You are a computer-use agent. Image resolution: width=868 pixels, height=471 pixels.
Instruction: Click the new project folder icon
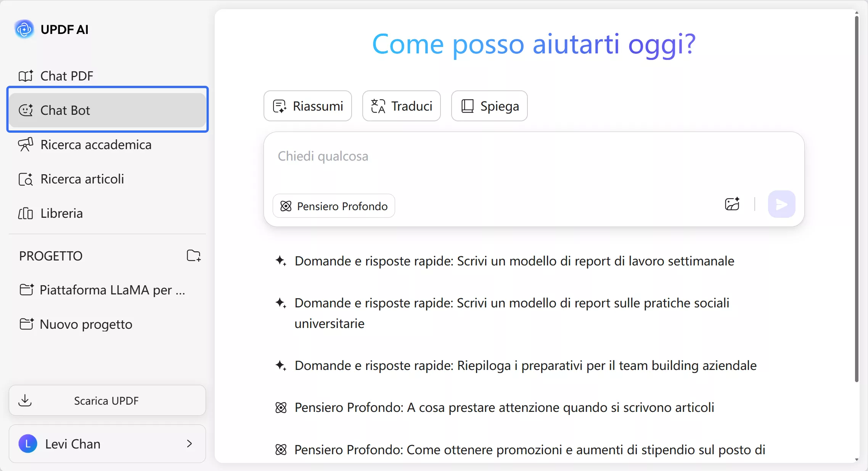[x=193, y=256]
